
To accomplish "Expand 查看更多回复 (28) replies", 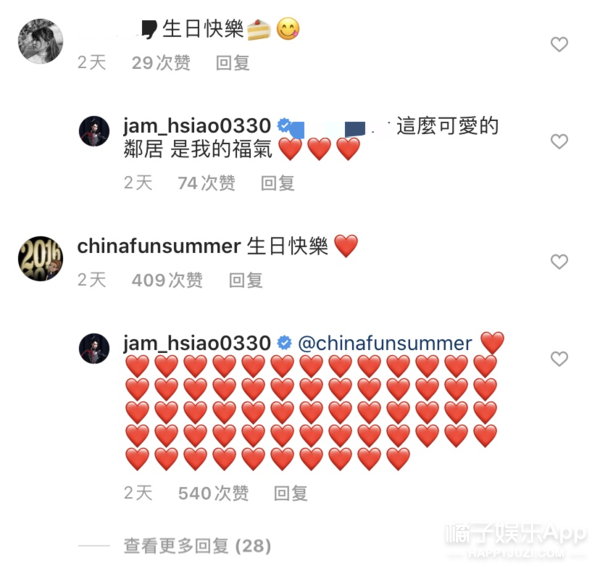I will pos(197,546).
